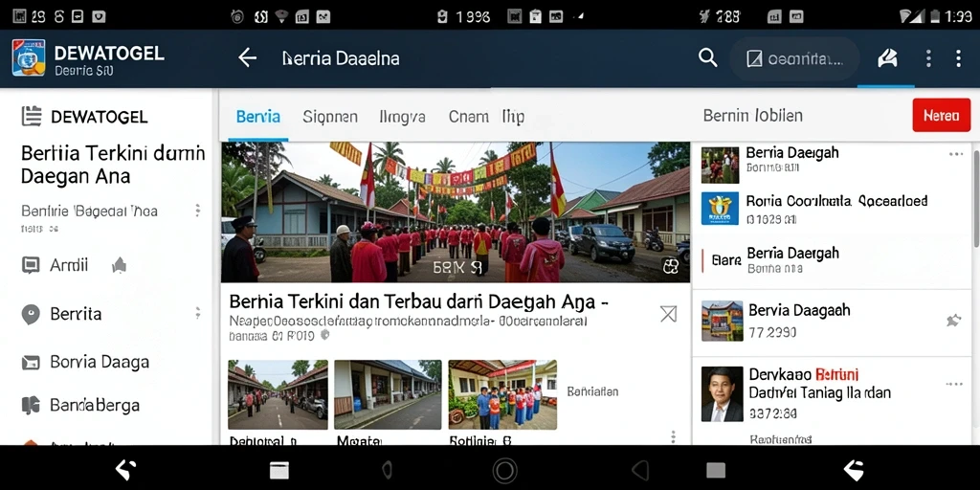Tap list icon beside DEWATOGEL sidebar heading
980x490 pixels.
(32, 116)
